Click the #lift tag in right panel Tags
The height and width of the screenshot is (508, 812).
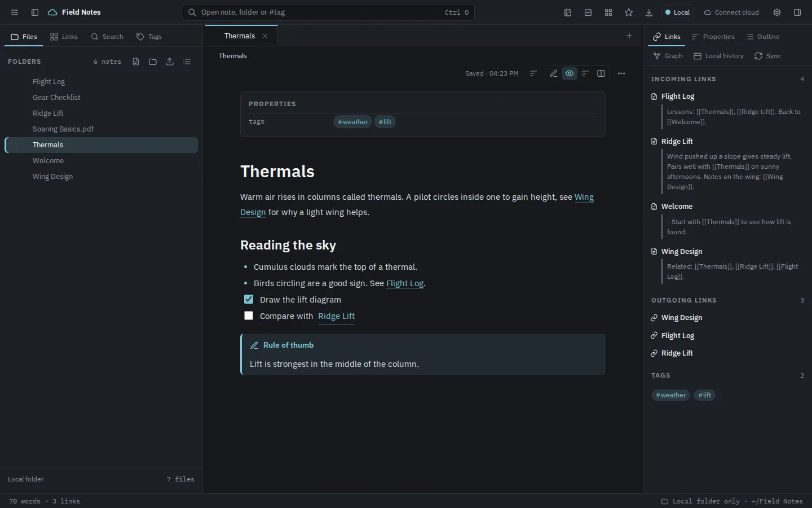click(705, 395)
